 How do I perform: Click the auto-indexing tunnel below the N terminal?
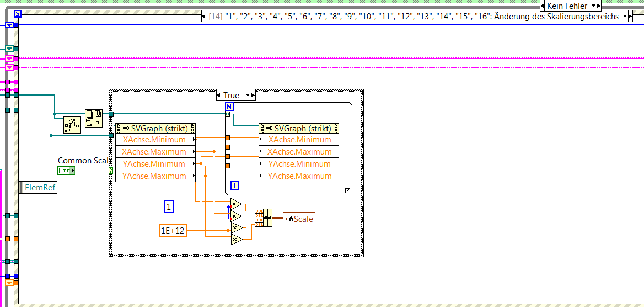pyautogui.click(x=228, y=114)
